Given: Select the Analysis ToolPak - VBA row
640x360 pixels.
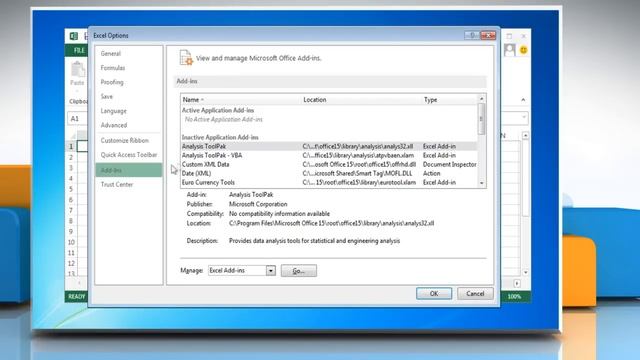Looking at the screenshot, I should [329, 155].
